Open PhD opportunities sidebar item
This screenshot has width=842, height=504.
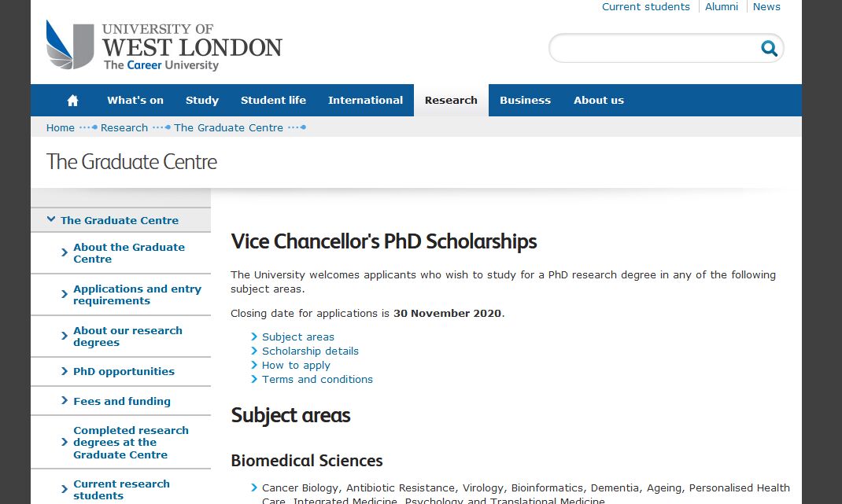point(124,371)
